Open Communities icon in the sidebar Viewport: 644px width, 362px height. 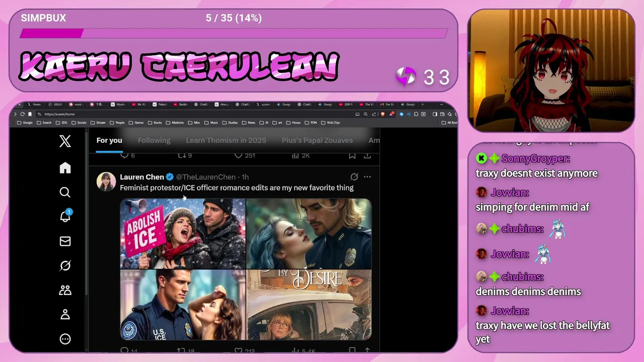(65, 290)
